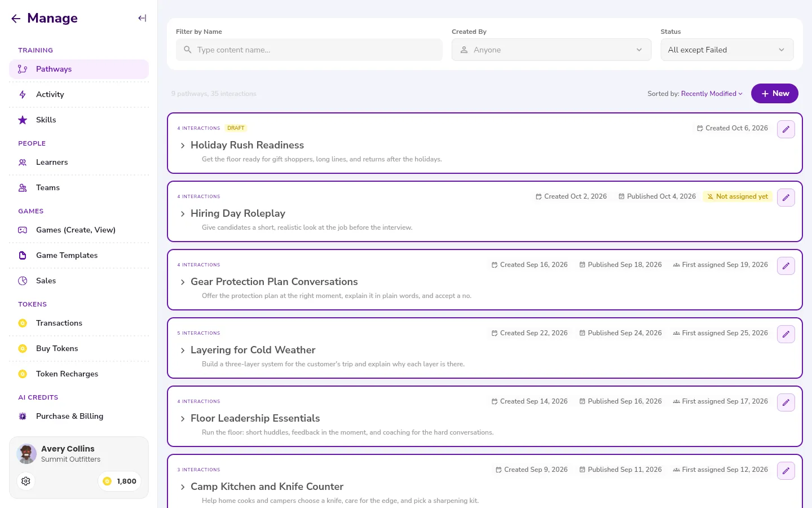
Task: Edit the Layering for Cold Weather pathway
Action: 786,334
